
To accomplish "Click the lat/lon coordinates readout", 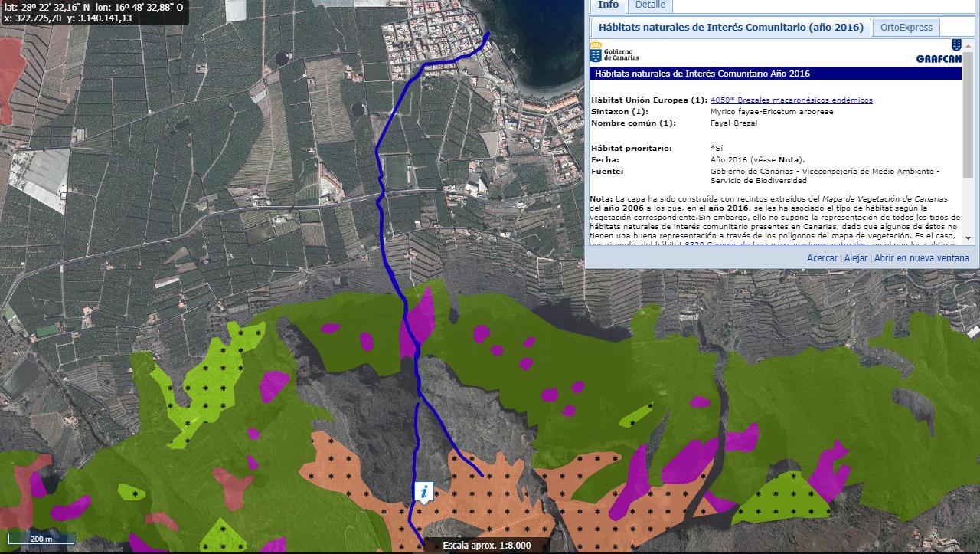I will [x=93, y=6].
